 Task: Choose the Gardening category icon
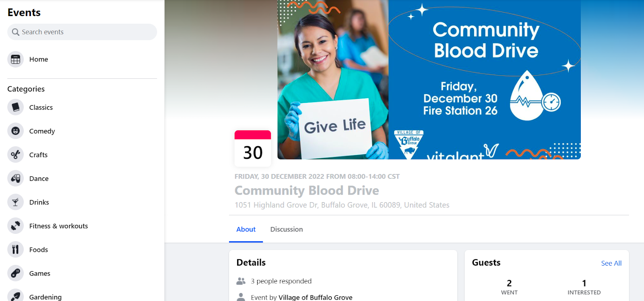click(15, 295)
